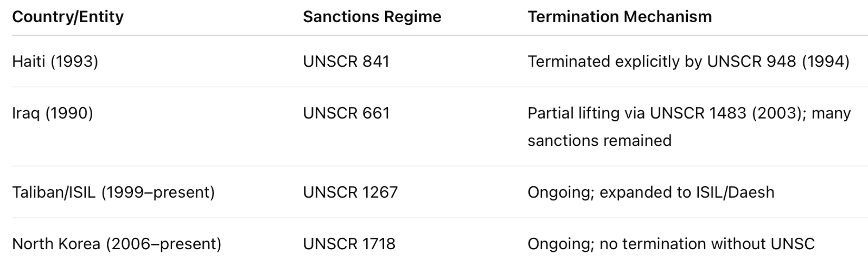Click the Sanctions Regime column header
Image resolution: width=868 pixels, height=266 pixels.
(372, 17)
